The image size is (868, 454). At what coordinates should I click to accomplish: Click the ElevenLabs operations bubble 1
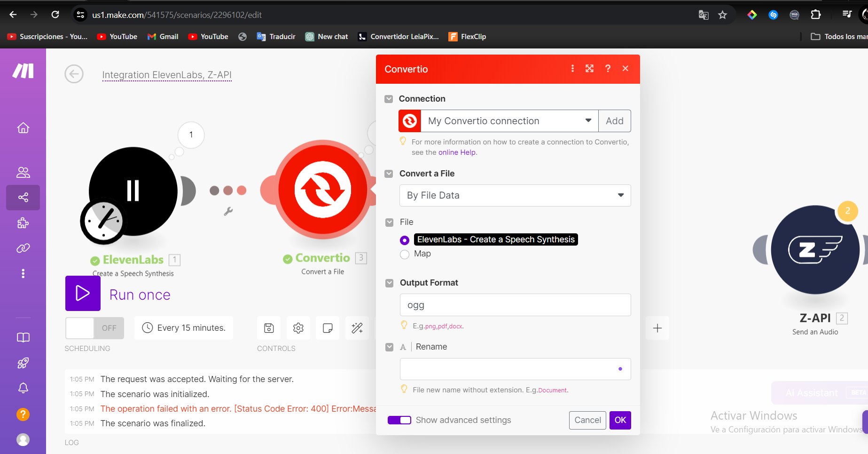click(191, 135)
